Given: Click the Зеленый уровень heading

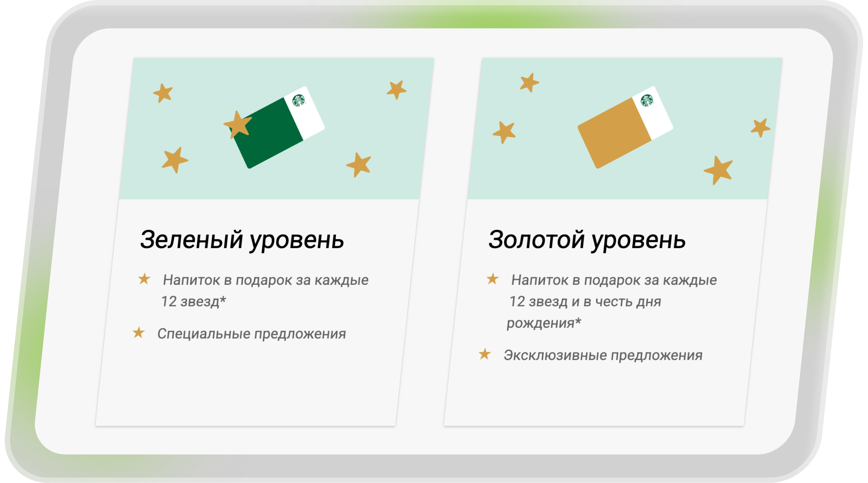Looking at the screenshot, I should point(242,240).
